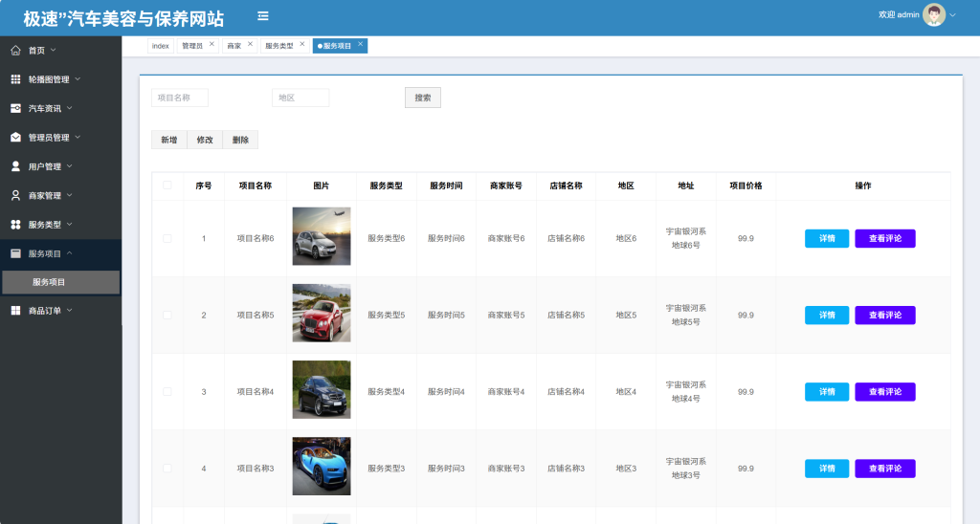Viewport: 980px width, 524px height.
Task: Click the four-dot icon beside 服务类型
Action: (x=15, y=224)
